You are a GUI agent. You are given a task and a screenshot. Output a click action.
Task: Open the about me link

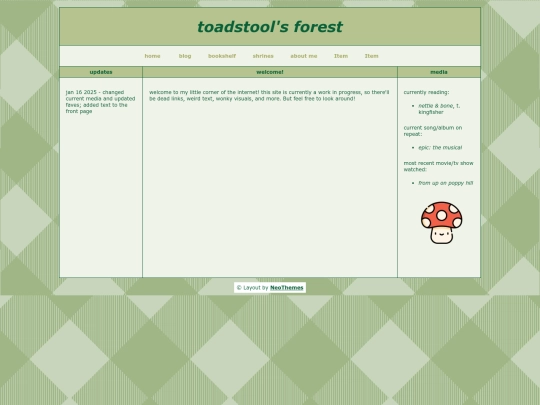(x=304, y=56)
